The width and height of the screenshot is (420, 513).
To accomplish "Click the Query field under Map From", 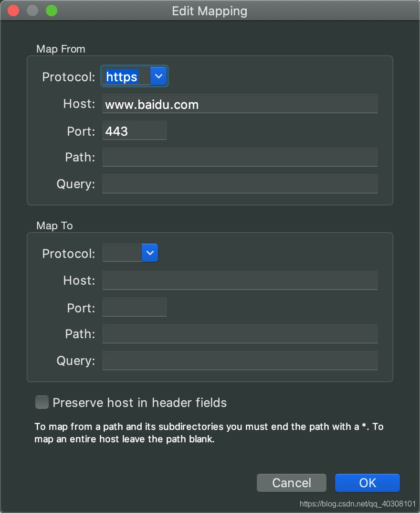I will [x=239, y=184].
